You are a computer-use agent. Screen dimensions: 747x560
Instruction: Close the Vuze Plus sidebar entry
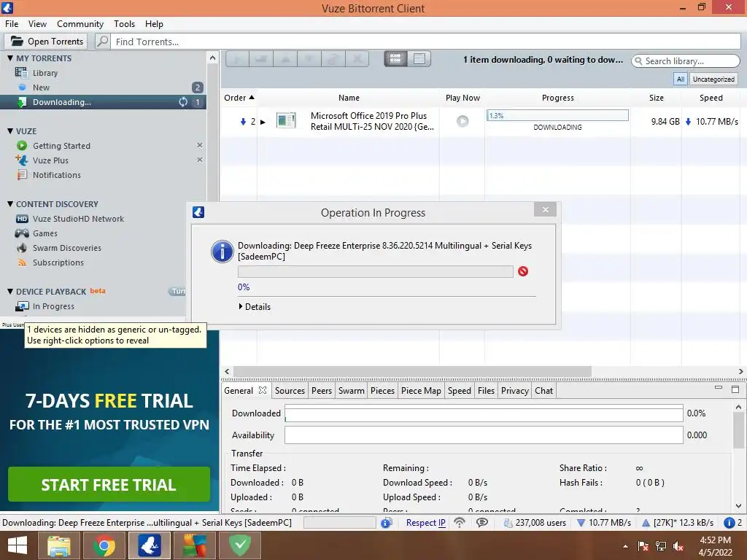coord(200,160)
